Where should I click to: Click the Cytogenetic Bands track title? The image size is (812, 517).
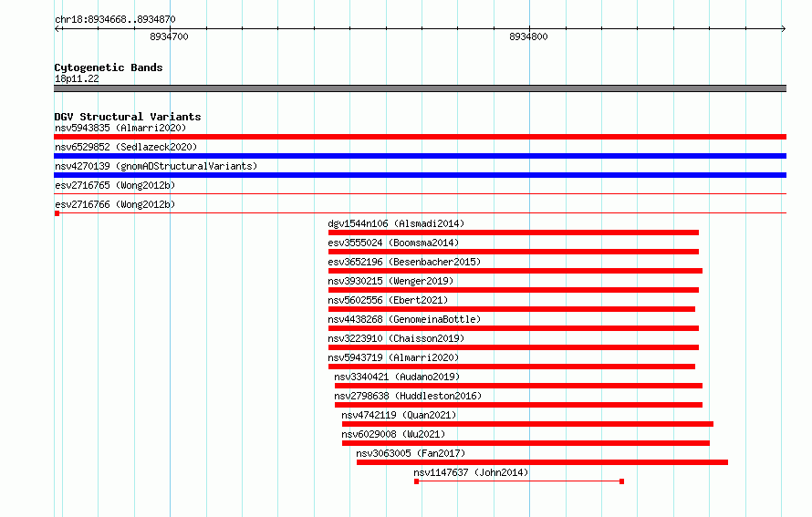click(109, 67)
